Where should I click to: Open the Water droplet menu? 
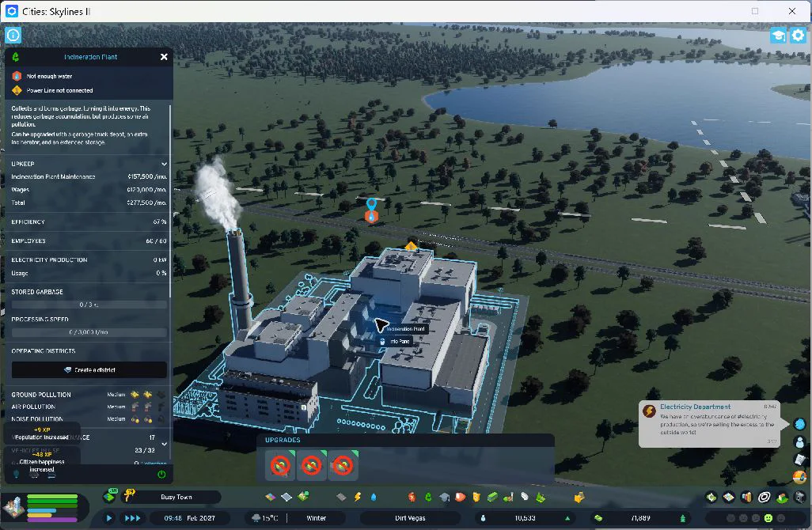click(374, 497)
